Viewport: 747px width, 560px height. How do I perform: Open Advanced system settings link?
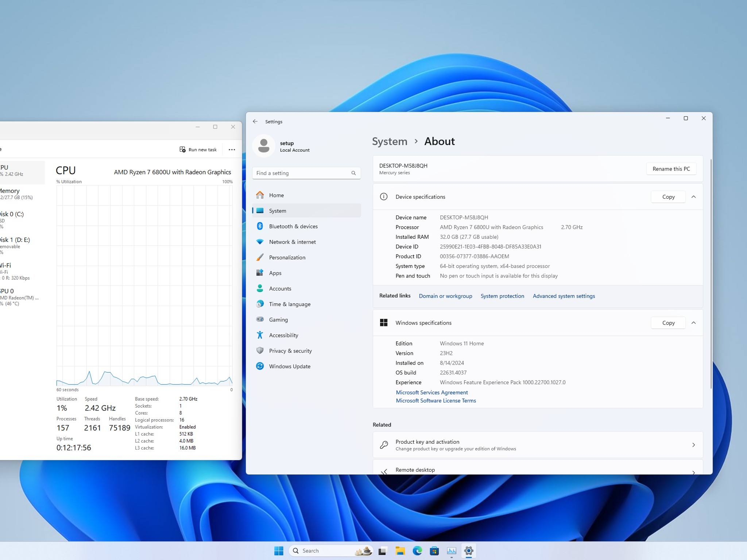pos(564,296)
